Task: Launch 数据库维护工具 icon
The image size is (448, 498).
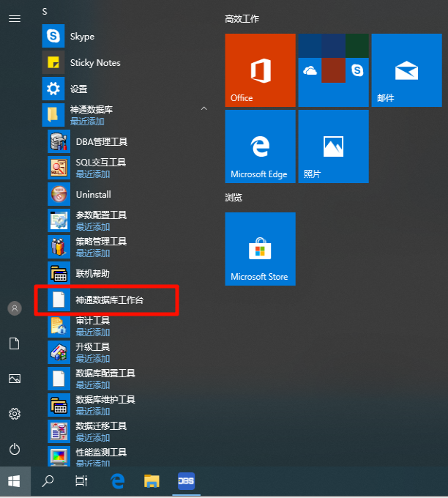Action: tap(59, 405)
